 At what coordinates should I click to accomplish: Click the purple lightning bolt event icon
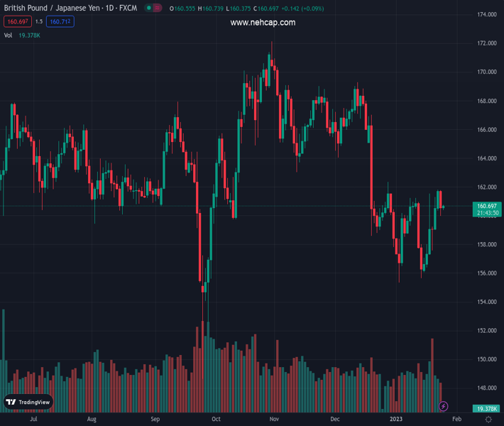(x=444, y=406)
